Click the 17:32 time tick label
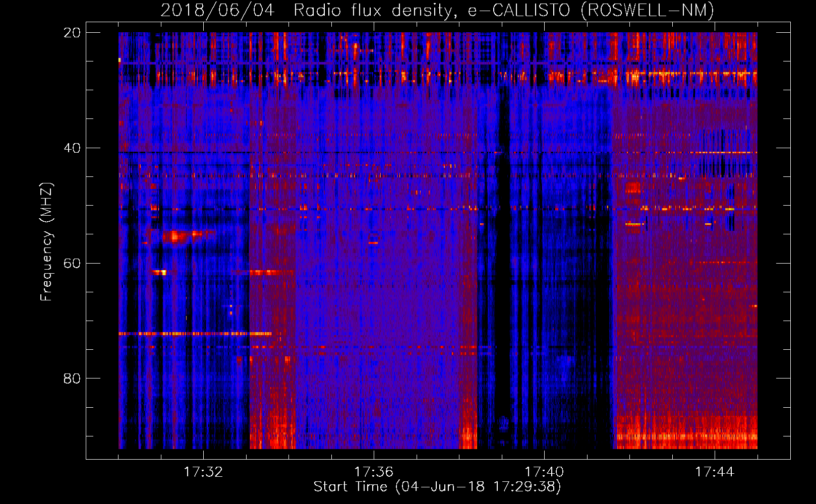Viewport: 816px width, 504px height. pos(203,472)
